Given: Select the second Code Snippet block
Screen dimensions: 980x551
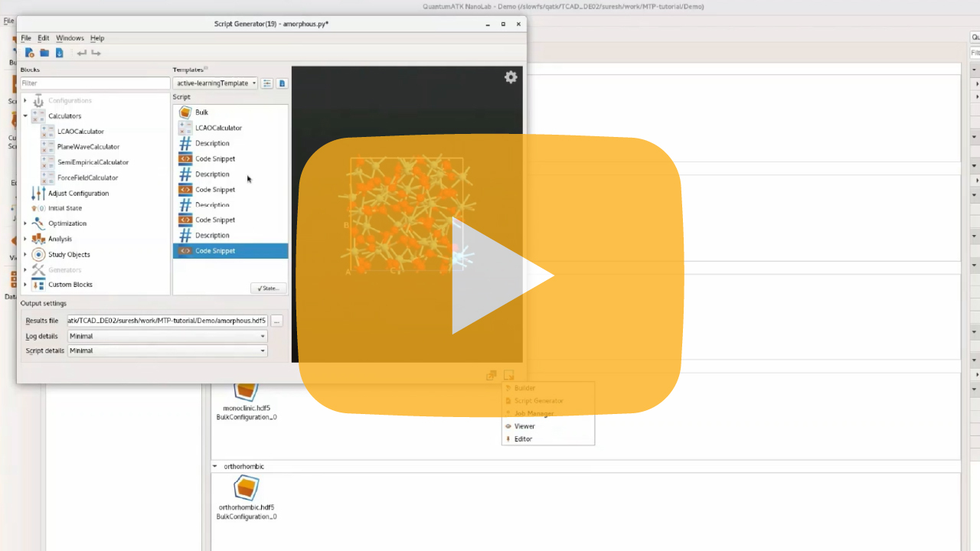Looking at the screenshot, I should [x=230, y=189].
